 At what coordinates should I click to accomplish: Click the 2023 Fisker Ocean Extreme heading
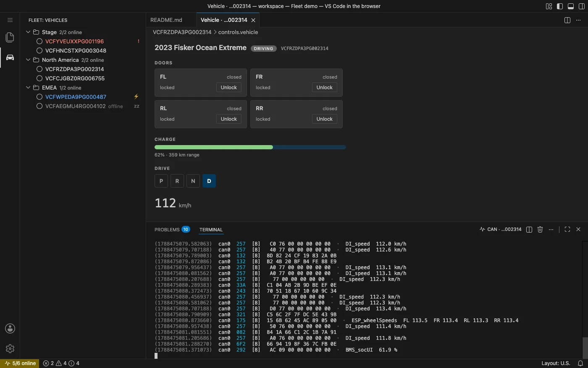tap(200, 48)
